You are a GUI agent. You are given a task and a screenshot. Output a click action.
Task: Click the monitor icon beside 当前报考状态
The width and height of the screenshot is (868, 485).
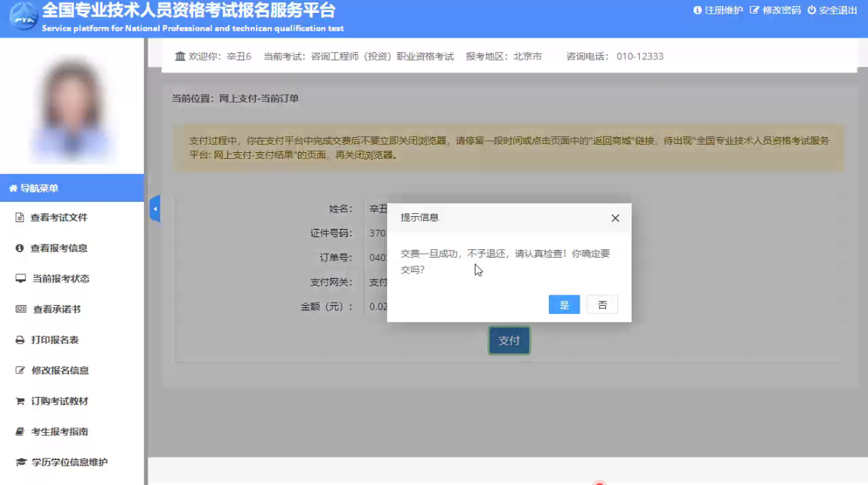click(20, 279)
